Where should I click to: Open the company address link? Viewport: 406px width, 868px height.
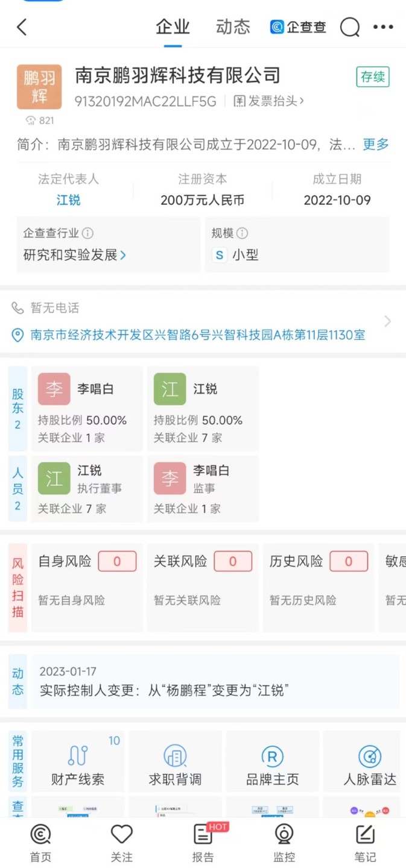[x=198, y=335]
